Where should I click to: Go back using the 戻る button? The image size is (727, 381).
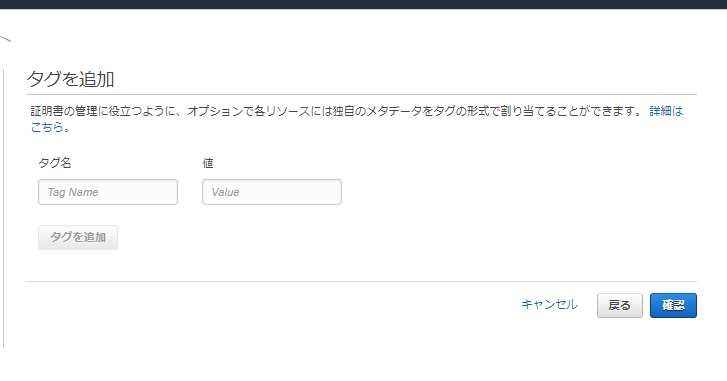click(619, 305)
